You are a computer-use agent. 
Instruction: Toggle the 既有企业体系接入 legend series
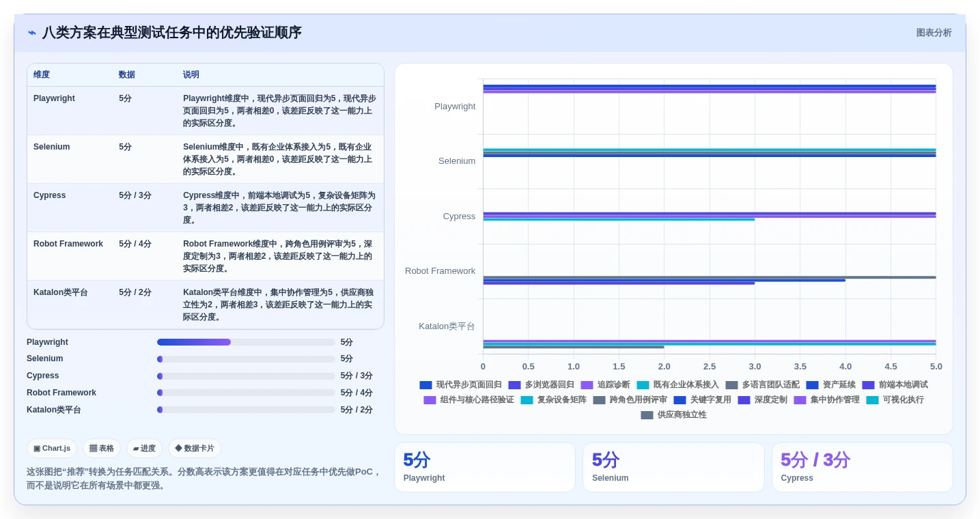click(x=677, y=385)
